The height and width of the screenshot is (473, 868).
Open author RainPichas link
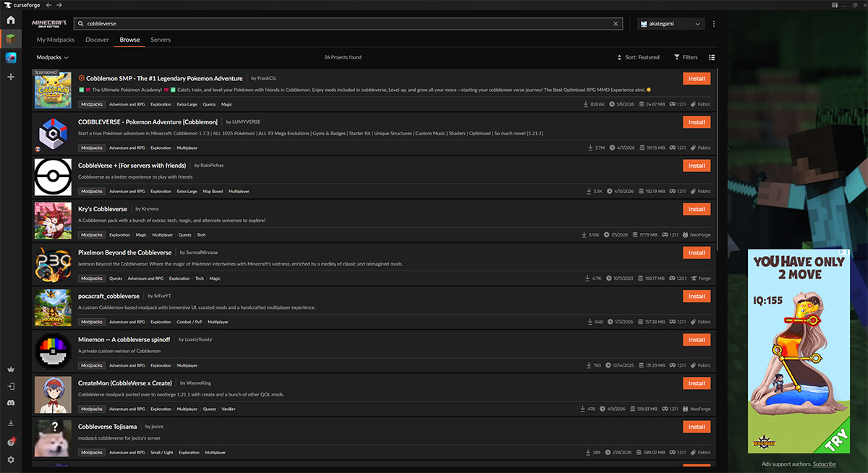(x=212, y=165)
